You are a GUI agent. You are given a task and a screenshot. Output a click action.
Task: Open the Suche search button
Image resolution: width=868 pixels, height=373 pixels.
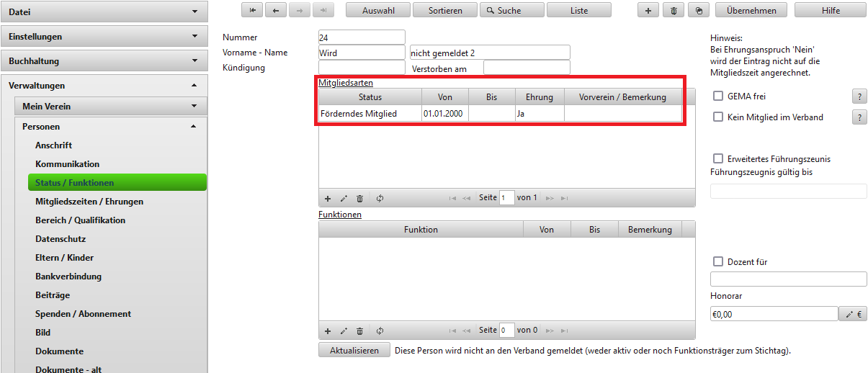point(512,10)
